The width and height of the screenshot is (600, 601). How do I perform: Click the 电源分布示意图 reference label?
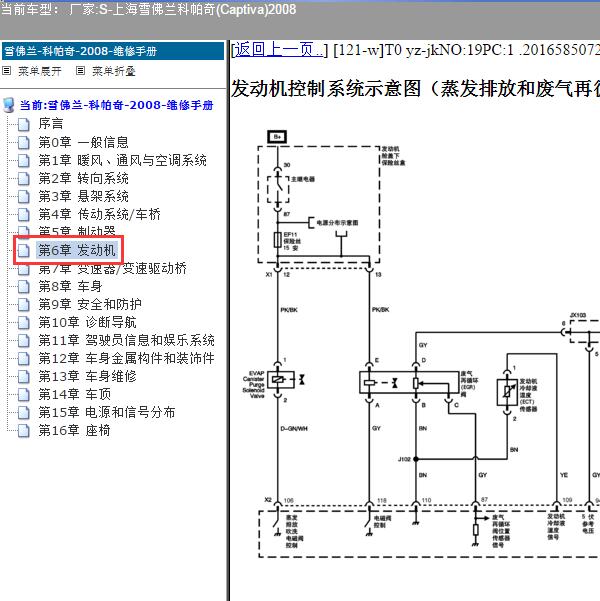(x=337, y=223)
